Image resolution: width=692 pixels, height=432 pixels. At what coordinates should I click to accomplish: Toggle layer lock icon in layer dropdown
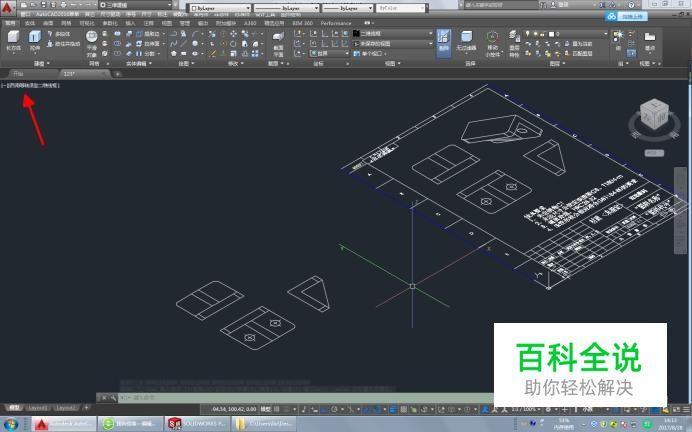point(542,34)
